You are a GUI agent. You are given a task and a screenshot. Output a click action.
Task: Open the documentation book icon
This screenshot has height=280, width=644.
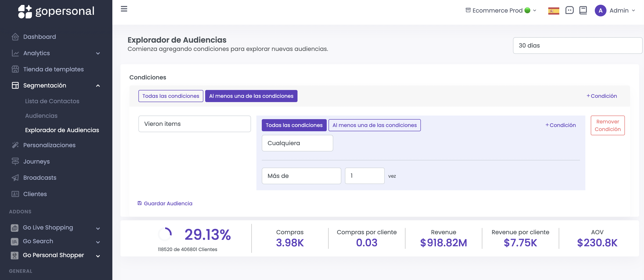pos(583,10)
